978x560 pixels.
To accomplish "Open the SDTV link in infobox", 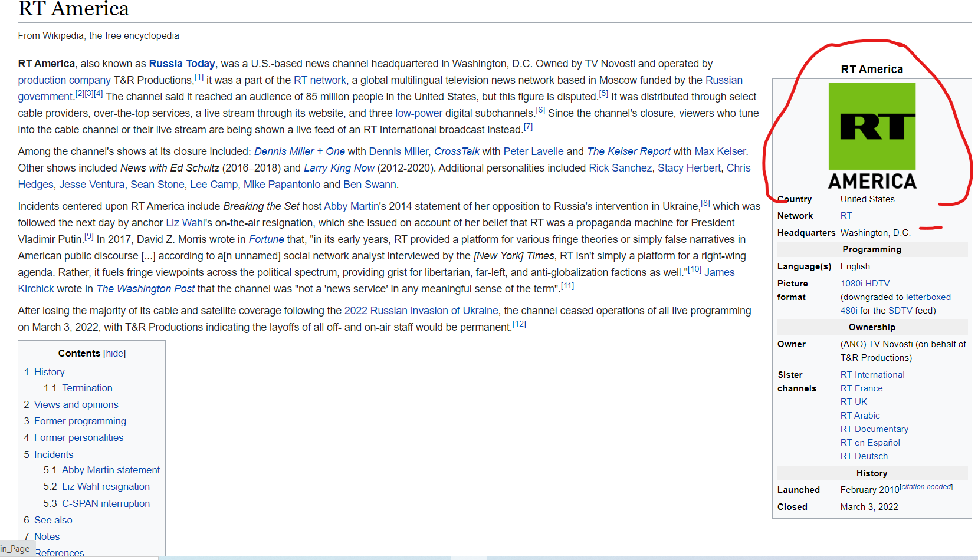I will [900, 311].
